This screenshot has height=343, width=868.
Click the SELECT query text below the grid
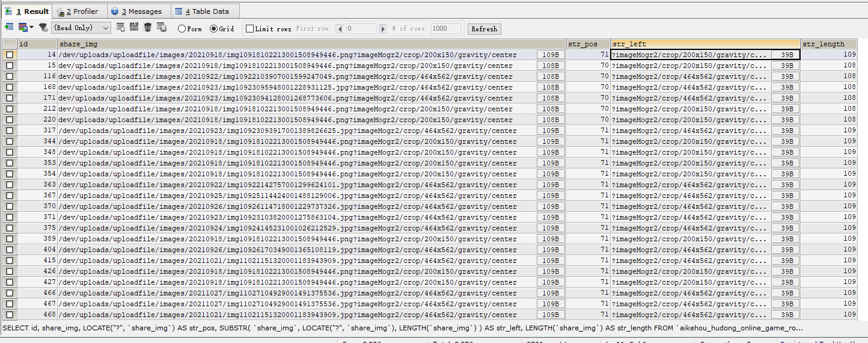[403, 328]
